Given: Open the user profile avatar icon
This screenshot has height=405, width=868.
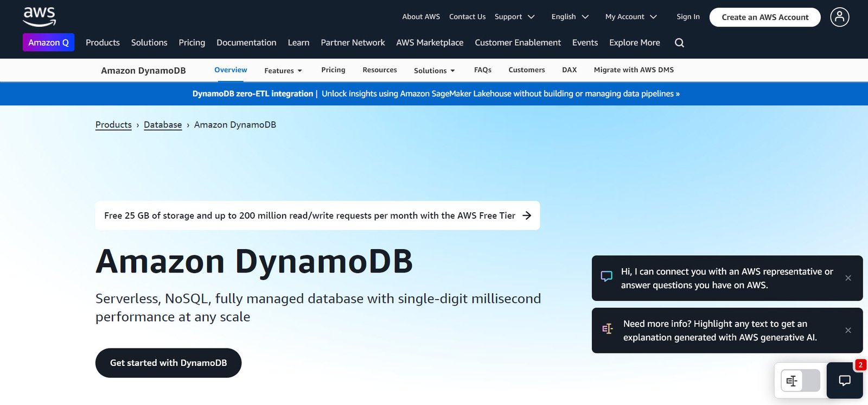Looking at the screenshot, I should 839,17.
